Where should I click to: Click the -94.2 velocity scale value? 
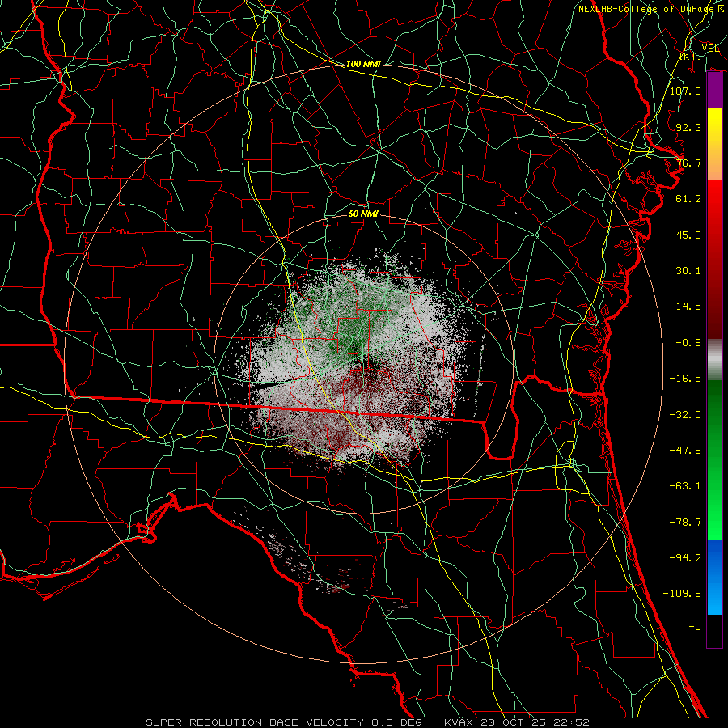685,558
